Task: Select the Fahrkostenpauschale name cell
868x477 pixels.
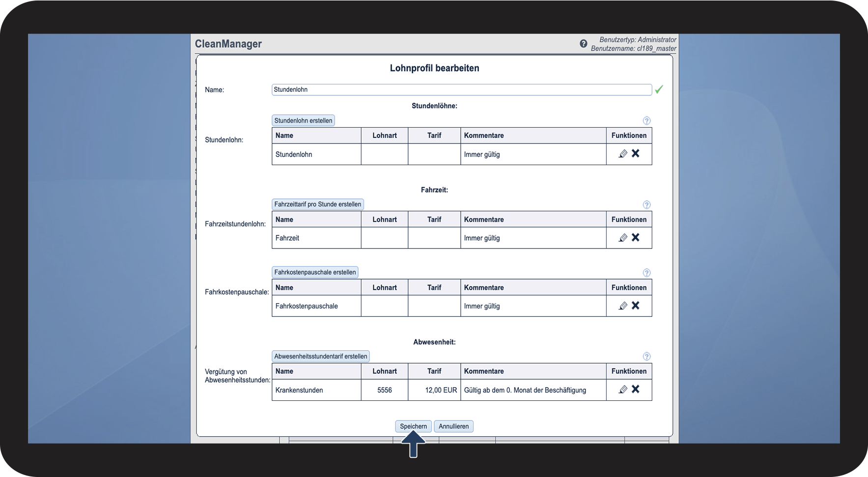Action: tap(316, 306)
